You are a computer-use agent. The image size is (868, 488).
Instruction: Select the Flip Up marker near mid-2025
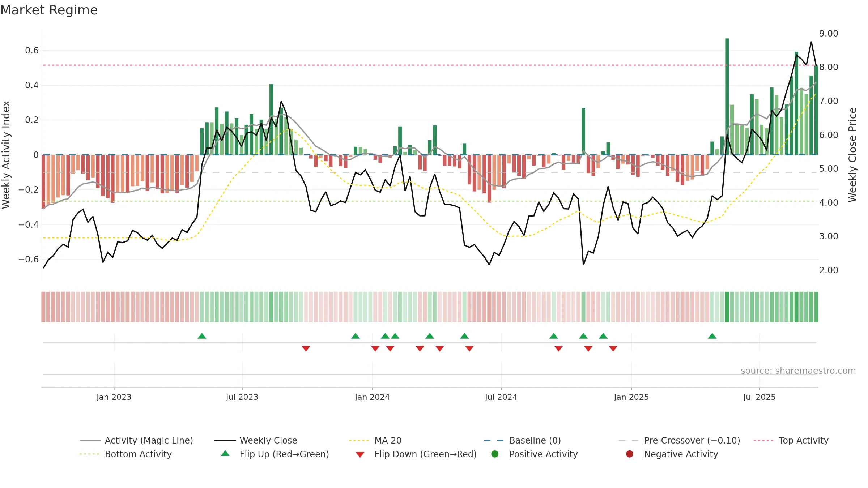point(712,336)
